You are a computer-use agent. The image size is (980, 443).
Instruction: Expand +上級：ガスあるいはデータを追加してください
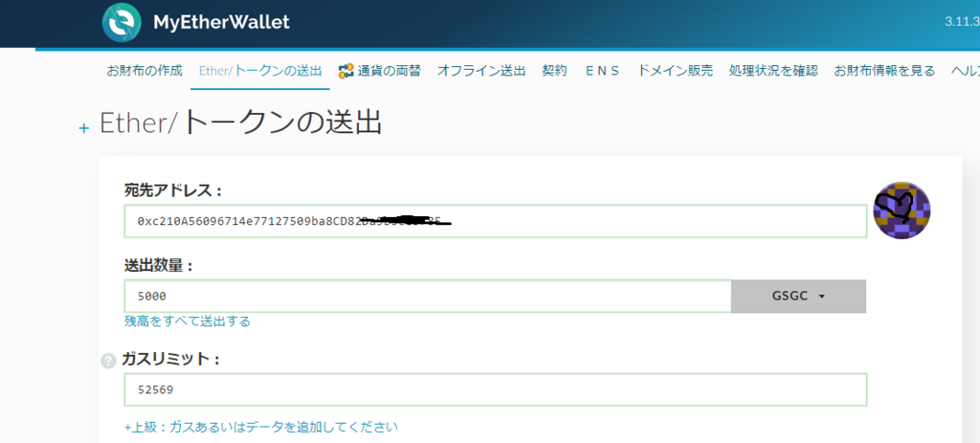(261, 428)
